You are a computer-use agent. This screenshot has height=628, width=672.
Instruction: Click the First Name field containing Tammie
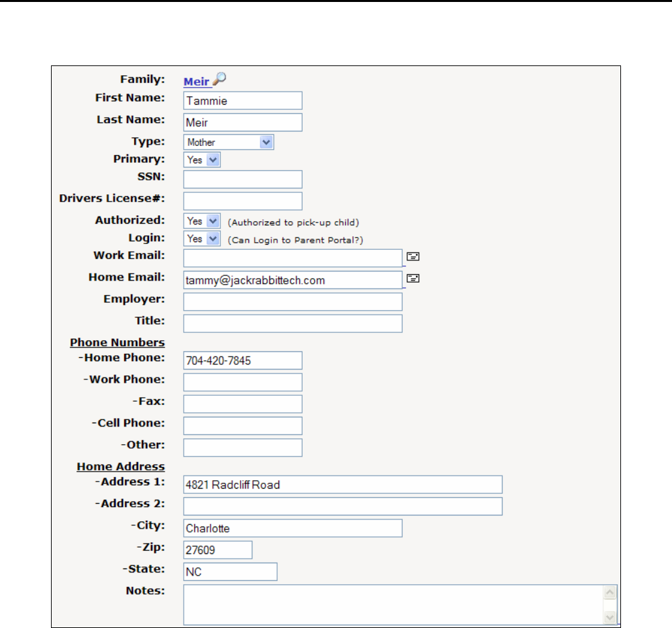point(243,101)
